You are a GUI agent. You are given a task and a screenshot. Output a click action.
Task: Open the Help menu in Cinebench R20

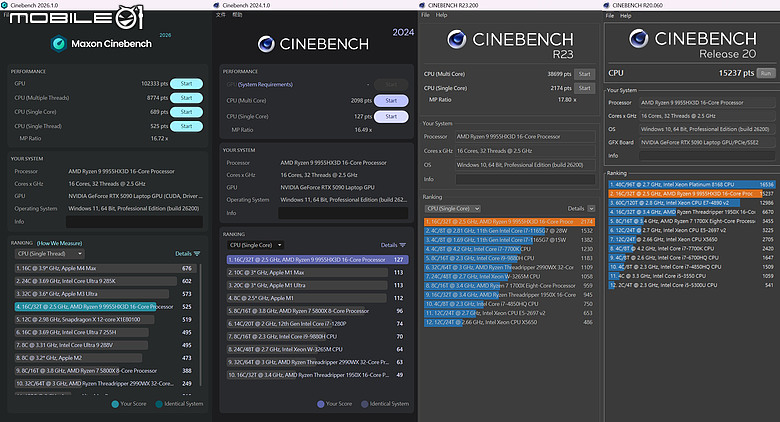click(626, 15)
